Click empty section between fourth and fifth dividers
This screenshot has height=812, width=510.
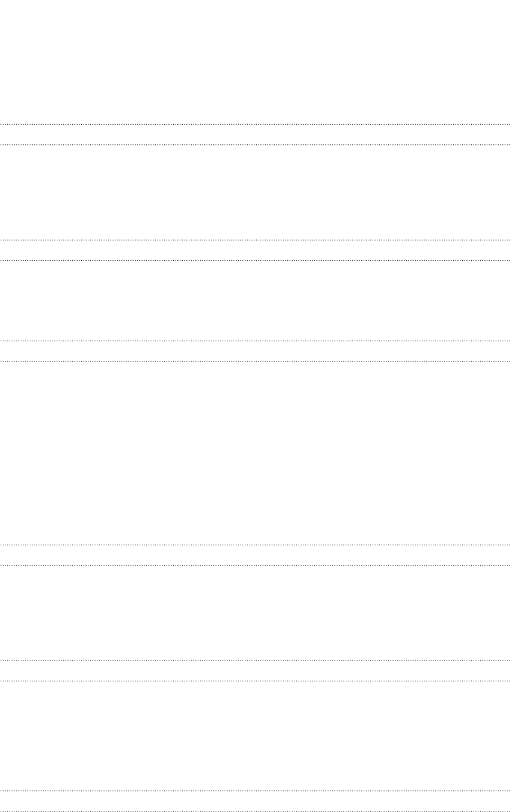coord(255,613)
